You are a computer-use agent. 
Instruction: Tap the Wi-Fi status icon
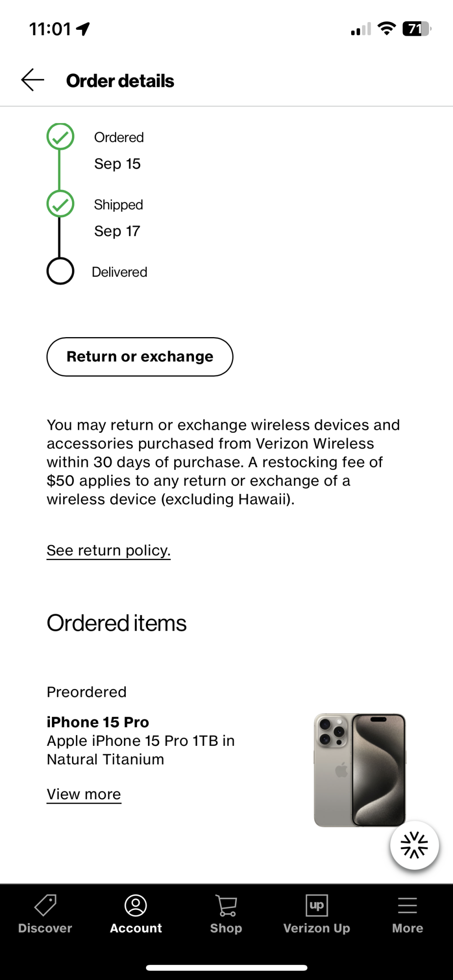(387, 28)
